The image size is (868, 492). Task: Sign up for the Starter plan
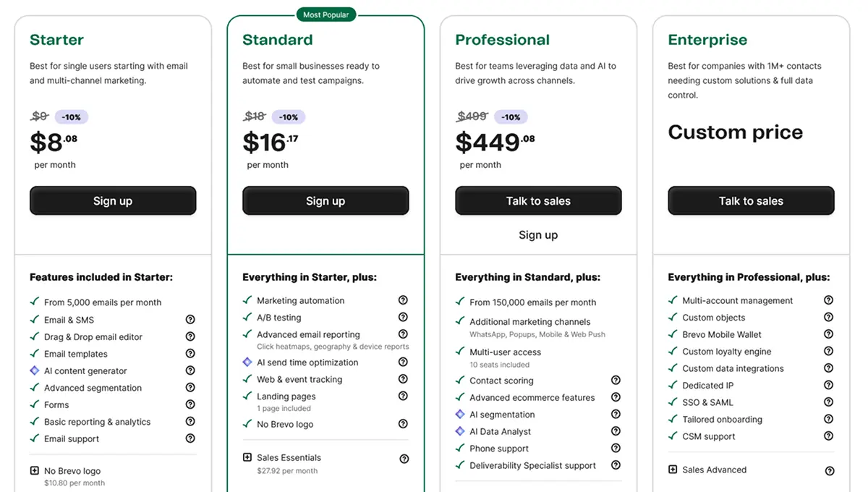tap(113, 200)
